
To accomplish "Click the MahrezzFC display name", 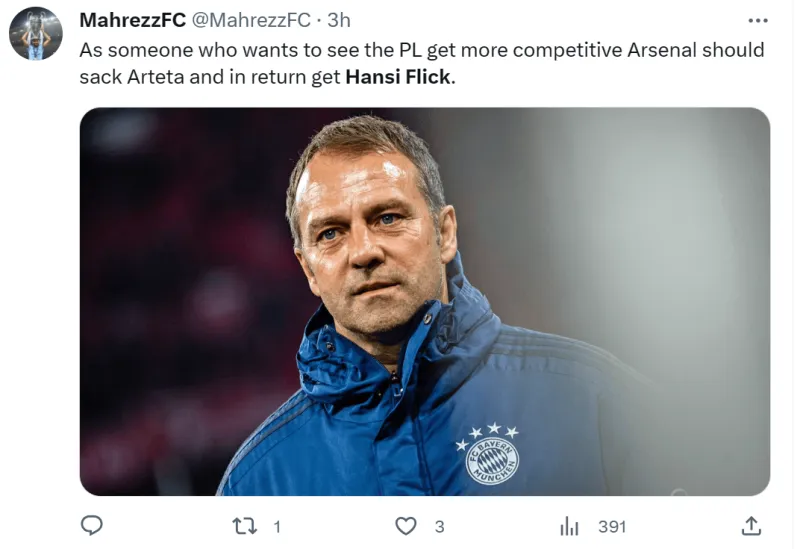I will [x=133, y=20].
